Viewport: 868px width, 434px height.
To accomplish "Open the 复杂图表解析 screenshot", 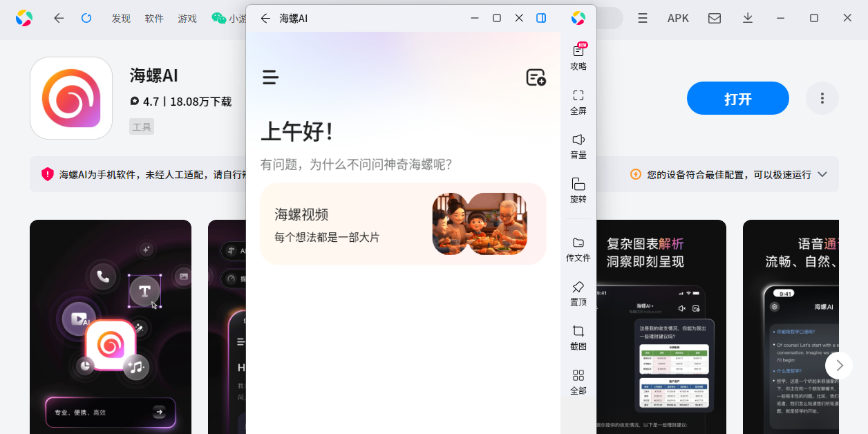I will click(661, 327).
